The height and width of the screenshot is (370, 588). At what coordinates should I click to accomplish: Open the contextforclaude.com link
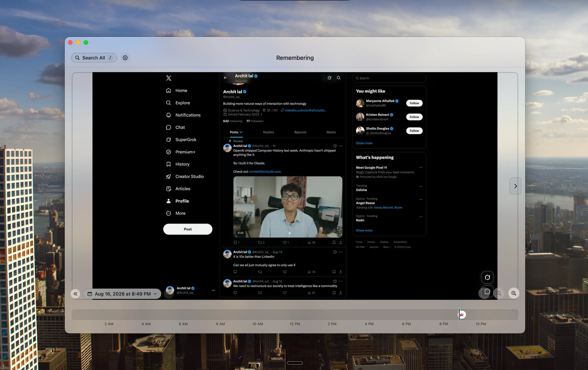[x=265, y=172]
